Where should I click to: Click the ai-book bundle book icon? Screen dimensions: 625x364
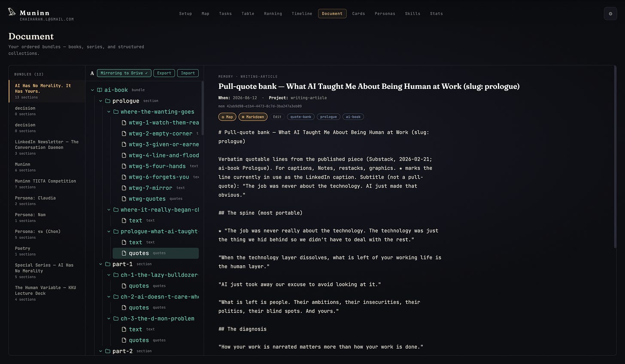pyautogui.click(x=100, y=90)
